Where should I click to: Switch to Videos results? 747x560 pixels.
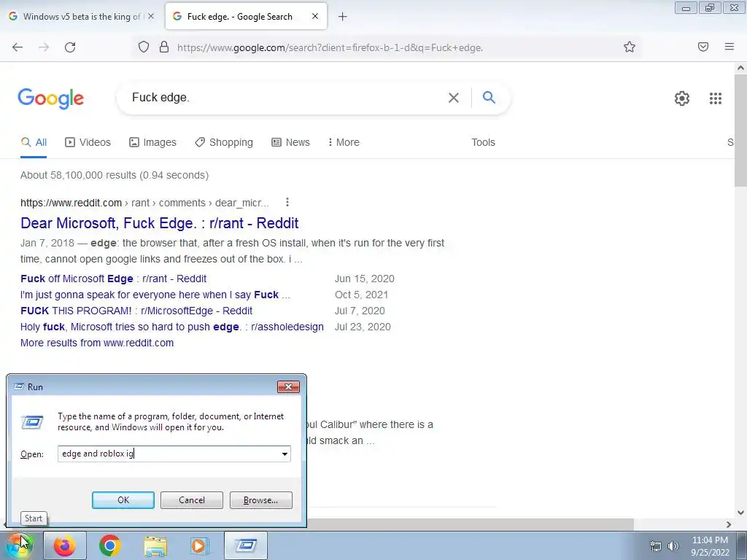88,142
